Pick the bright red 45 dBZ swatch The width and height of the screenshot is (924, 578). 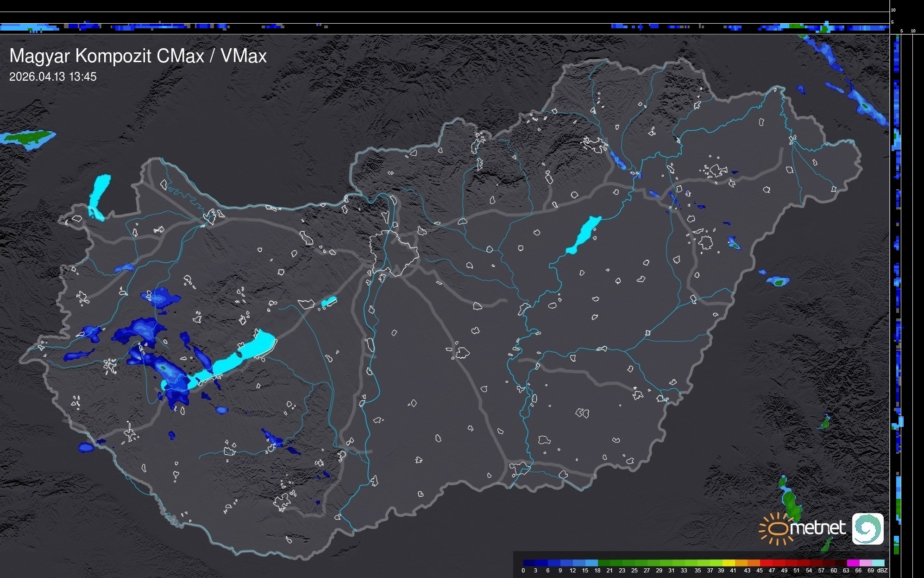766,563
